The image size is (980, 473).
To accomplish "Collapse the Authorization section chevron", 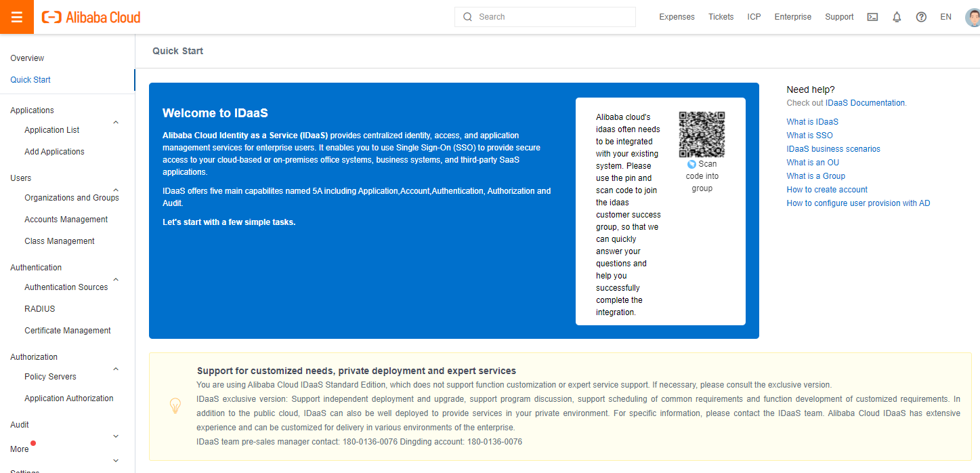I will [116, 369].
